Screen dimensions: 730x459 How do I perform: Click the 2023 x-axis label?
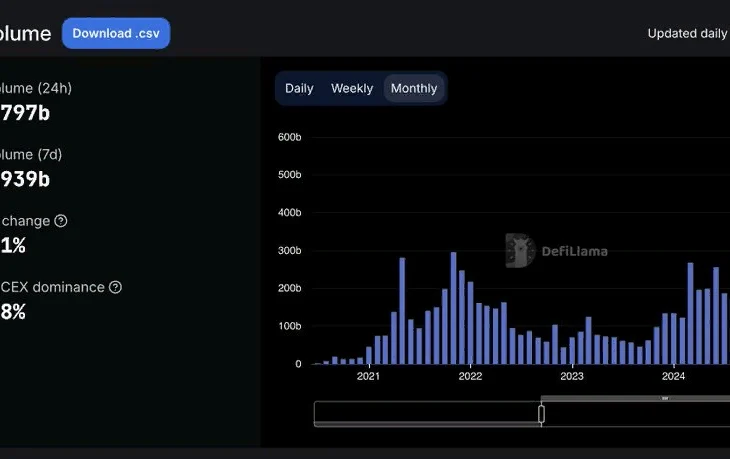pos(572,376)
